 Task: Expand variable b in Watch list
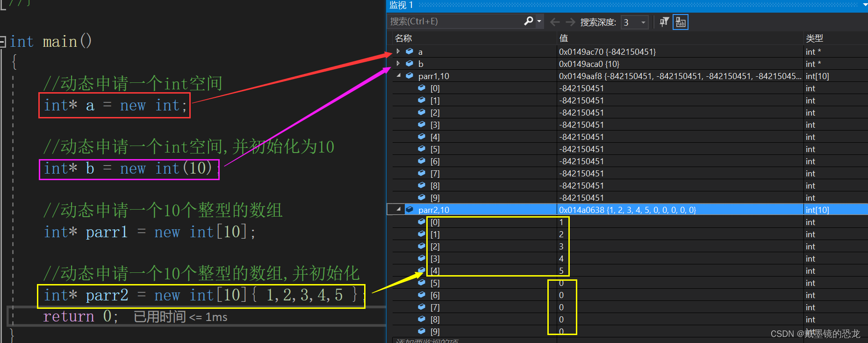point(398,64)
